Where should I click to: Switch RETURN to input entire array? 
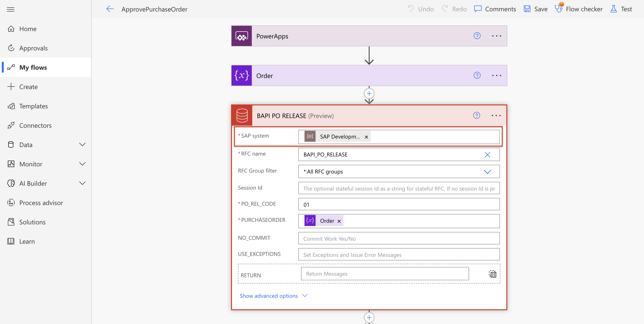tap(492, 274)
